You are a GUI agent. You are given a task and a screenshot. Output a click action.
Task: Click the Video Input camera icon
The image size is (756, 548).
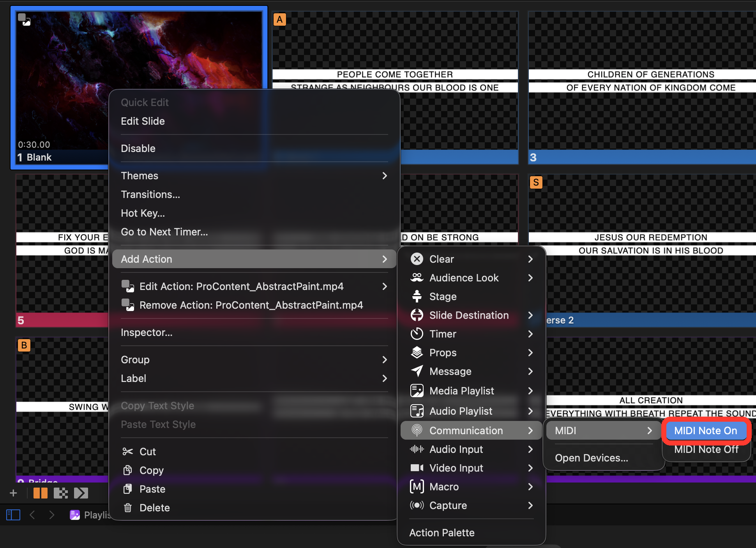point(417,468)
